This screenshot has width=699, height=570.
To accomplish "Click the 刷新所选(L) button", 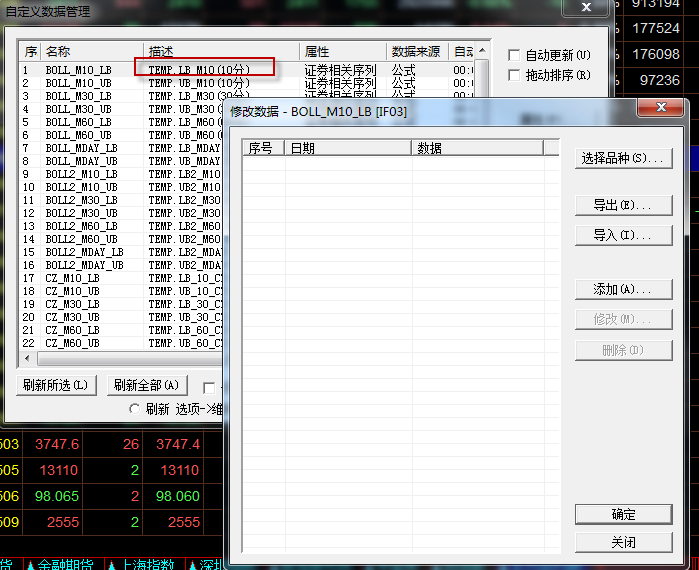I will coord(55,385).
